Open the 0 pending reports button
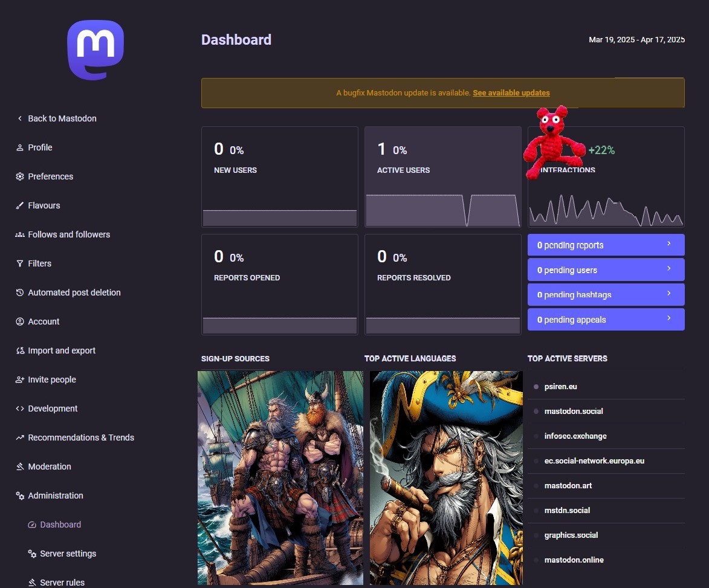This screenshot has height=588, width=709. pos(606,245)
